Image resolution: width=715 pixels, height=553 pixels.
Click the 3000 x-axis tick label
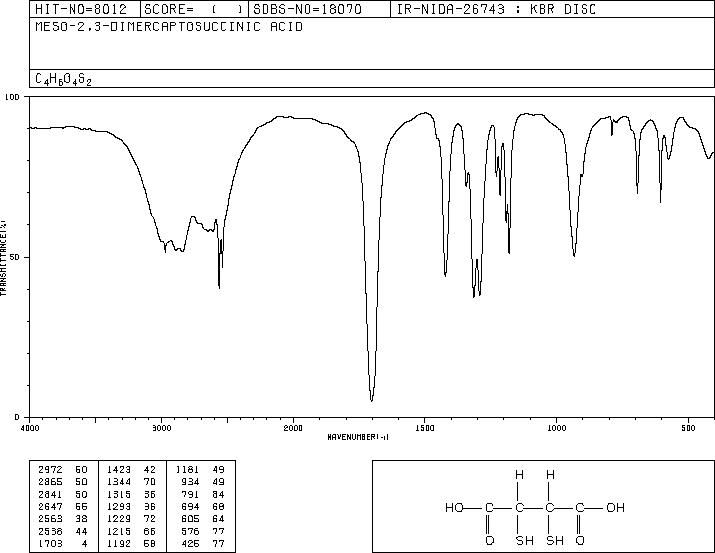pyautogui.click(x=161, y=428)
